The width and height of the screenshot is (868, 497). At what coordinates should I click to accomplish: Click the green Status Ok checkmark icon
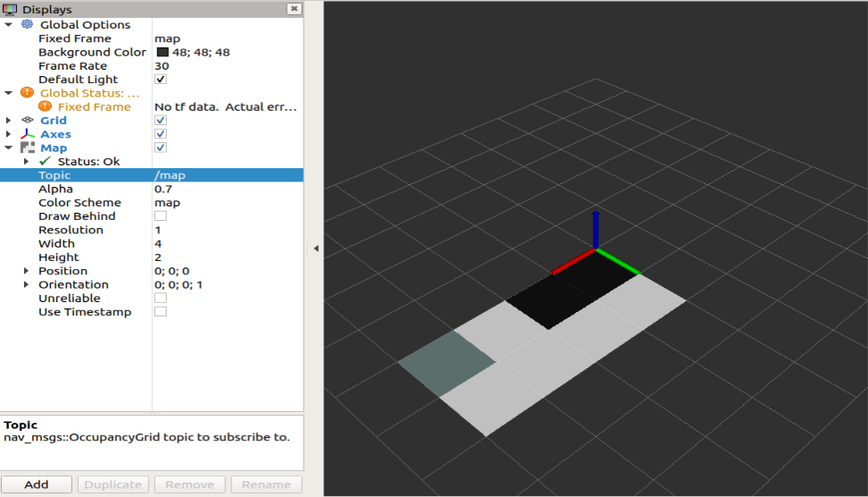point(46,161)
